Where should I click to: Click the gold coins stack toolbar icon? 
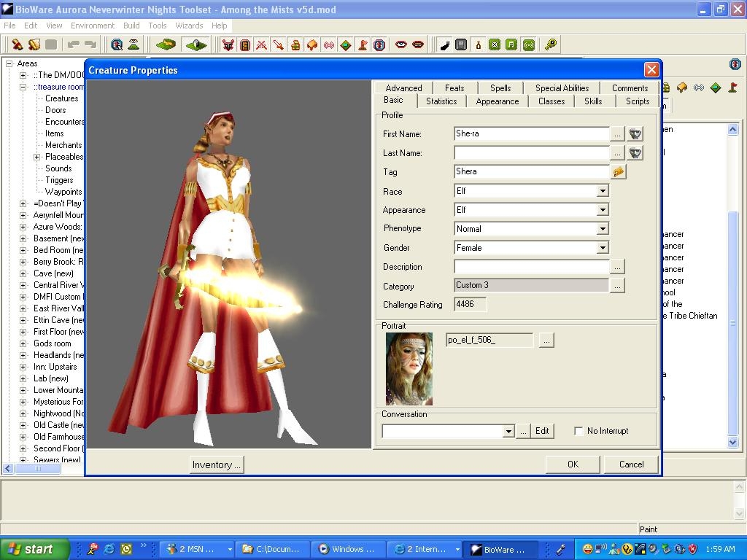point(295,45)
